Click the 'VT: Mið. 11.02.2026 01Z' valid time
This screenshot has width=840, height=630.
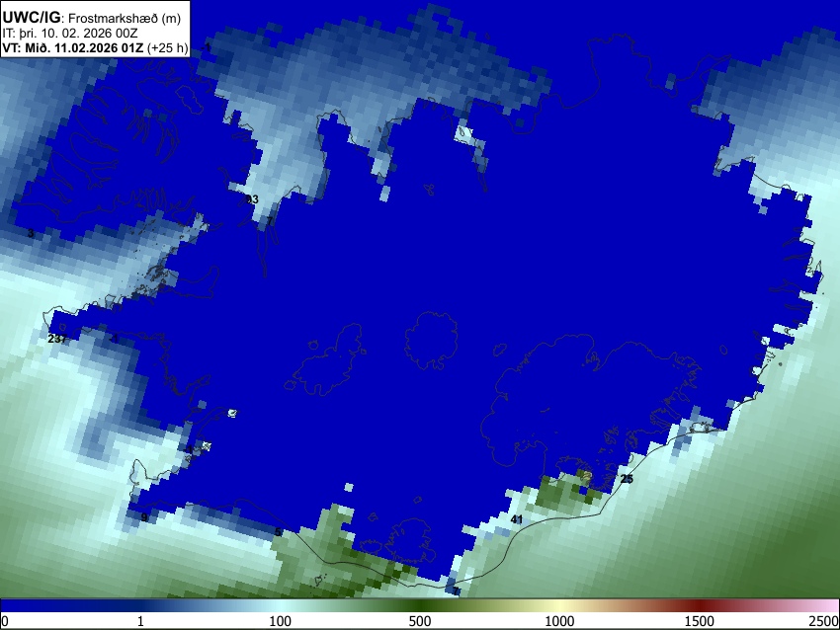(73, 47)
